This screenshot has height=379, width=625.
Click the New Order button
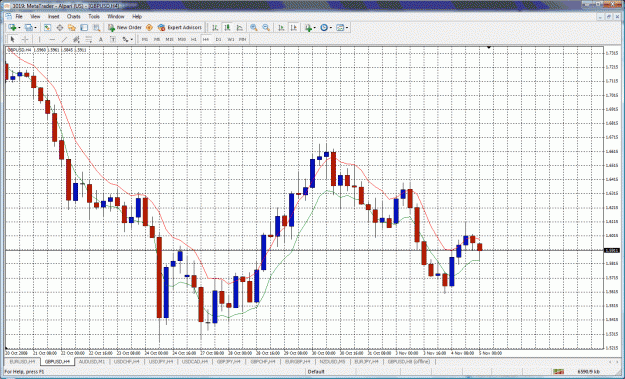pyautogui.click(x=125, y=27)
